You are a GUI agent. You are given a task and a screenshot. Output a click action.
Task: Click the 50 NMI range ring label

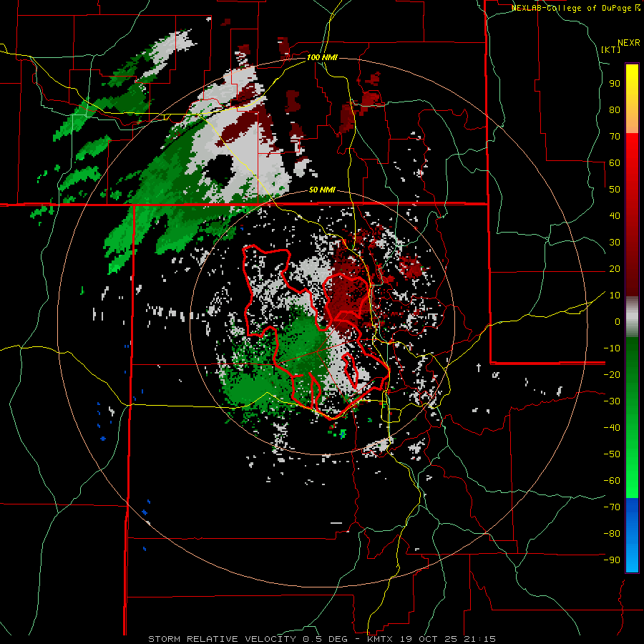point(322,190)
